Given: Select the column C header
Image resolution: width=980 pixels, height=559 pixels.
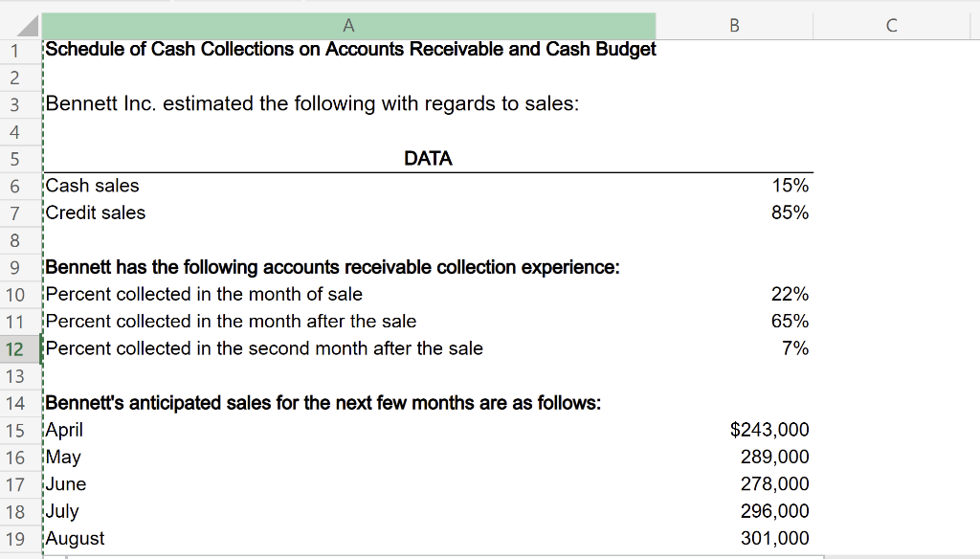Looking at the screenshot, I should click(x=890, y=26).
